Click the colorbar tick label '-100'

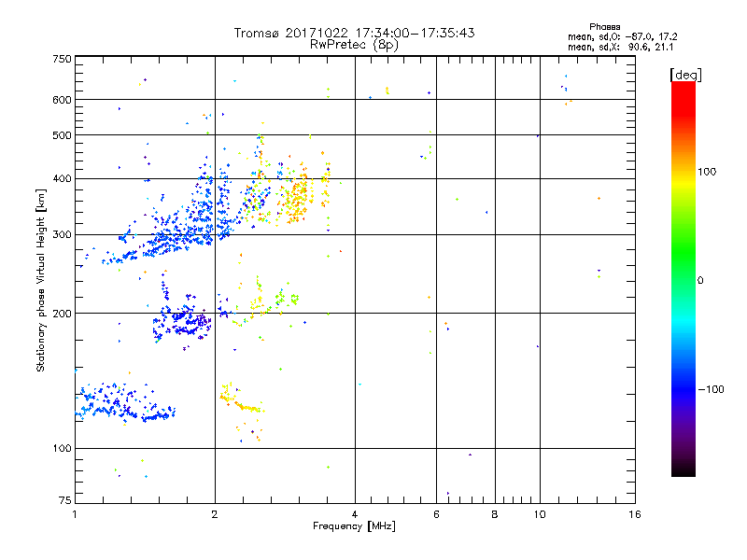pos(711,389)
